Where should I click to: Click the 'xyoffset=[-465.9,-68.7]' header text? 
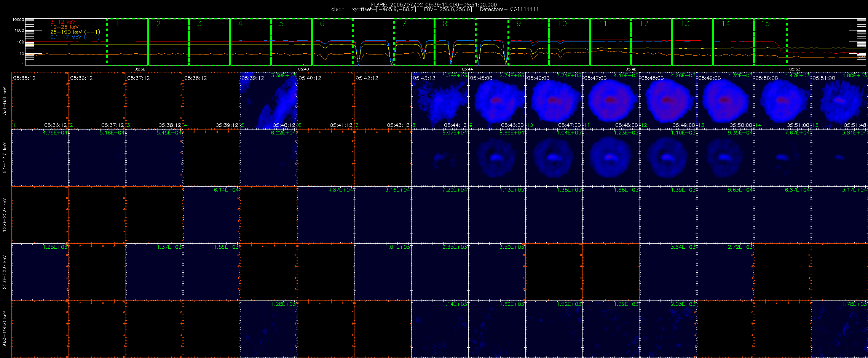click(384, 10)
